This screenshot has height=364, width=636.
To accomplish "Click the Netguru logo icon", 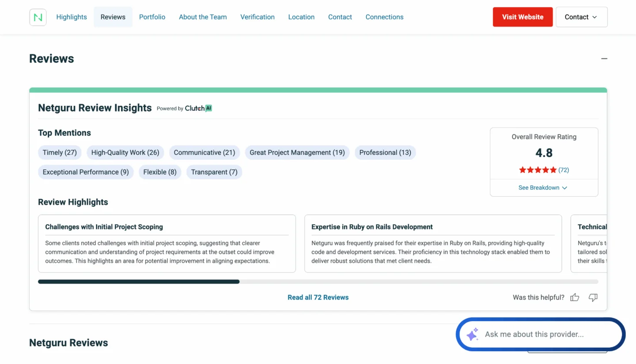I will click(x=38, y=17).
